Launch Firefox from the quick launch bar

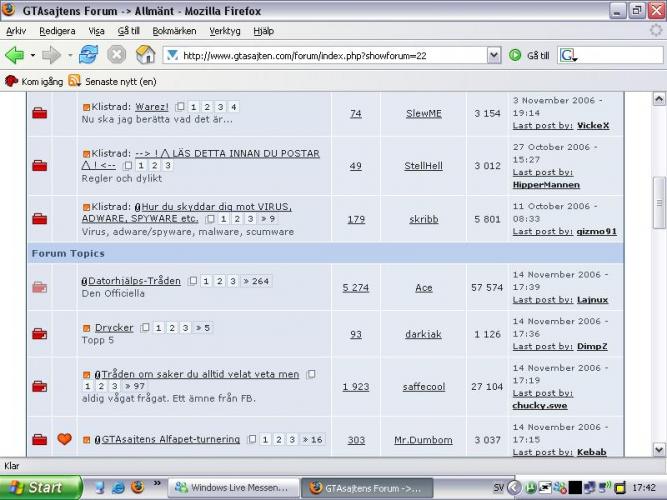coord(137,488)
